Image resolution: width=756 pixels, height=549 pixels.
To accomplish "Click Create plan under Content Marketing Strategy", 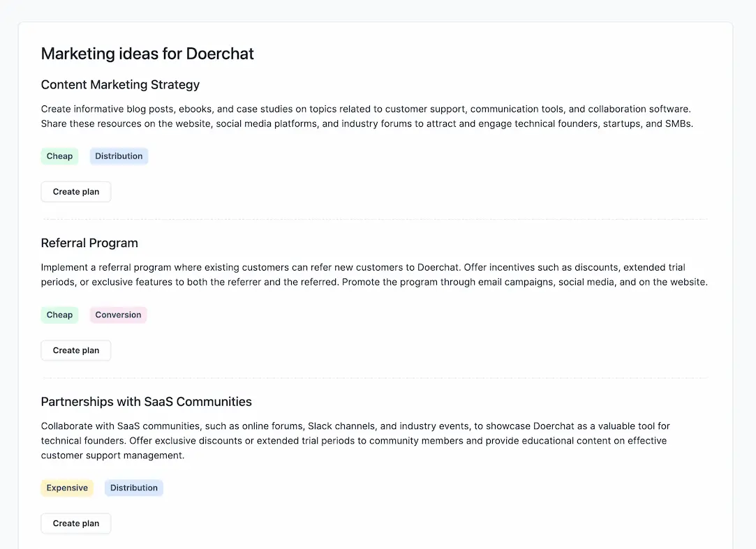I will pos(75,192).
